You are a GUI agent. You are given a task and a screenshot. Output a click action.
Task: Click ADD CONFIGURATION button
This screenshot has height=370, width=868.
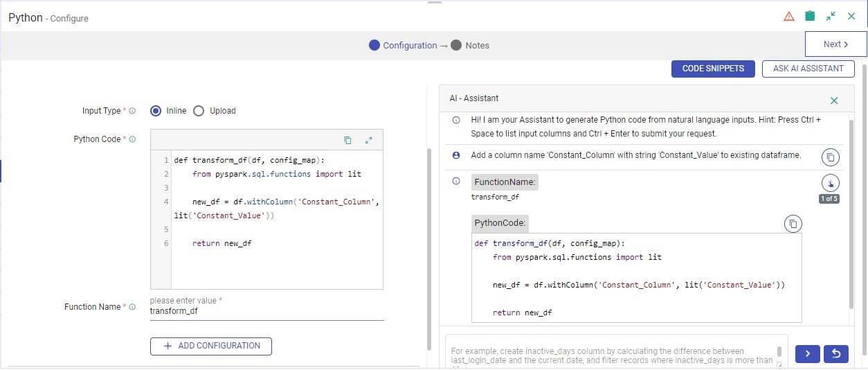211,346
